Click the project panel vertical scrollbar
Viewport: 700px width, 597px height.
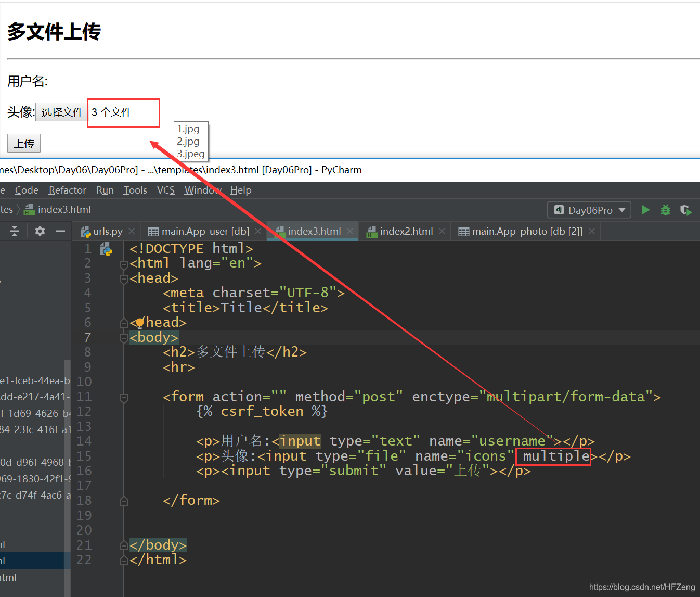point(68,478)
